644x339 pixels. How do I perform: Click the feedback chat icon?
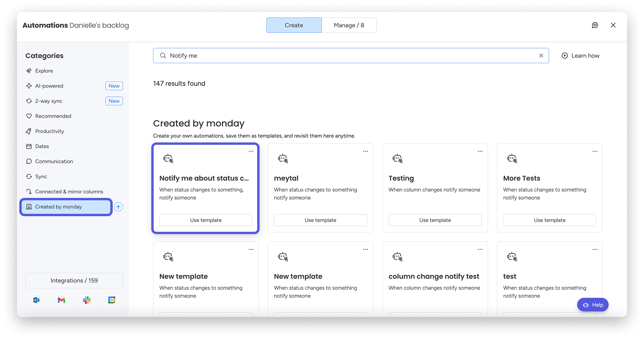point(595,25)
